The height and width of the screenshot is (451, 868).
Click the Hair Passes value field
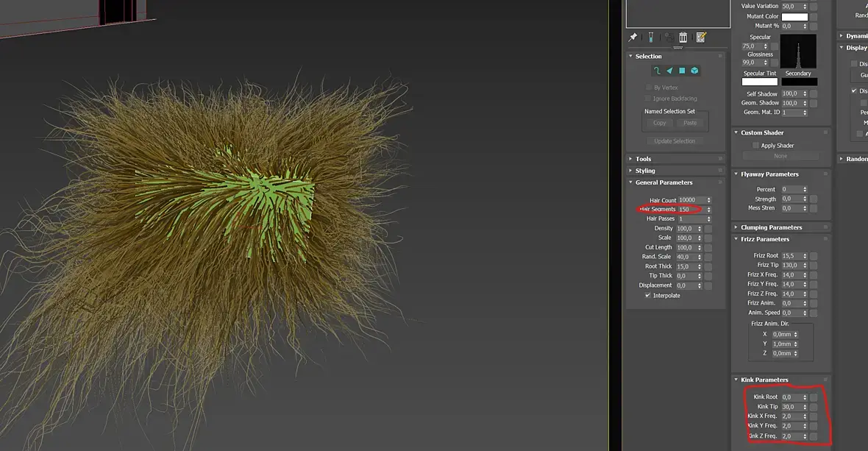click(691, 219)
